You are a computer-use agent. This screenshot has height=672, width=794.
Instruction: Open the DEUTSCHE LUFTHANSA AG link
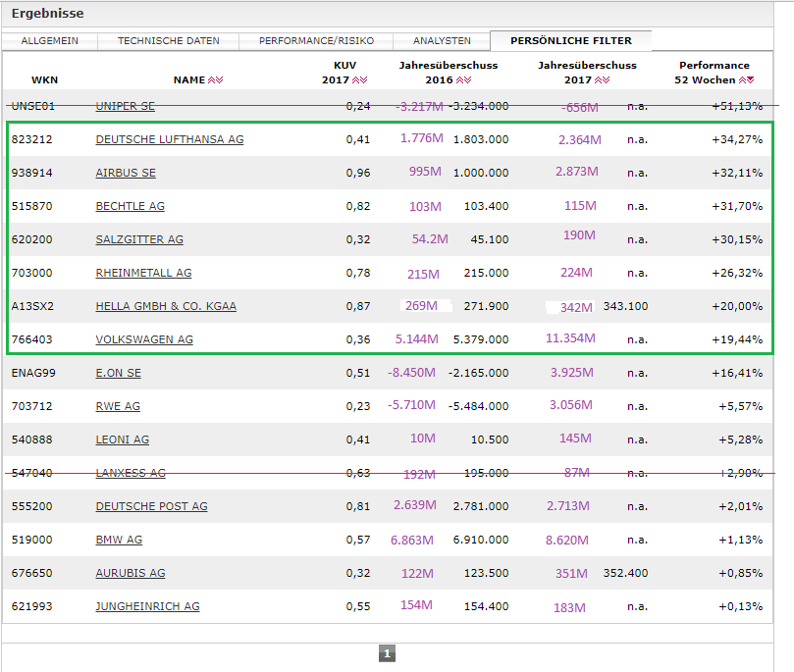pyautogui.click(x=169, y=139)
